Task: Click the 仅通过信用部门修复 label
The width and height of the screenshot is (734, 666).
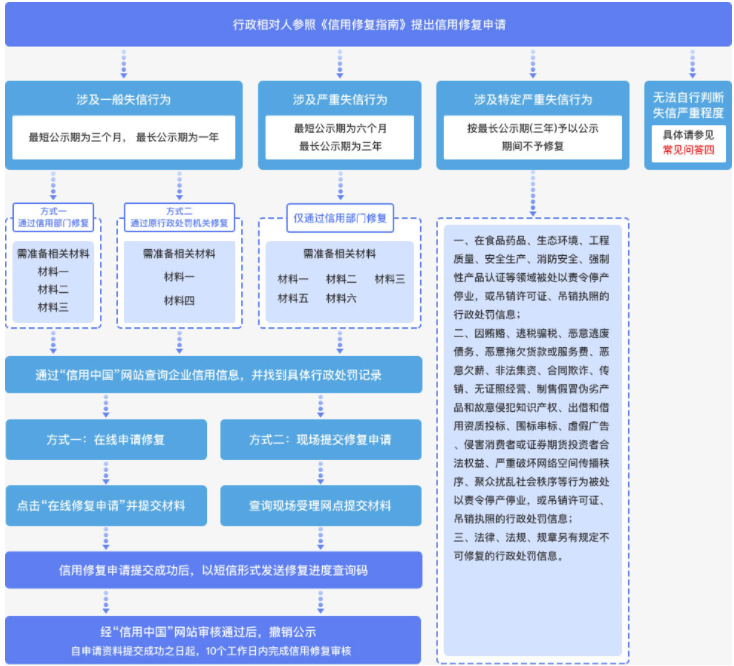Action: coord(339,218)
